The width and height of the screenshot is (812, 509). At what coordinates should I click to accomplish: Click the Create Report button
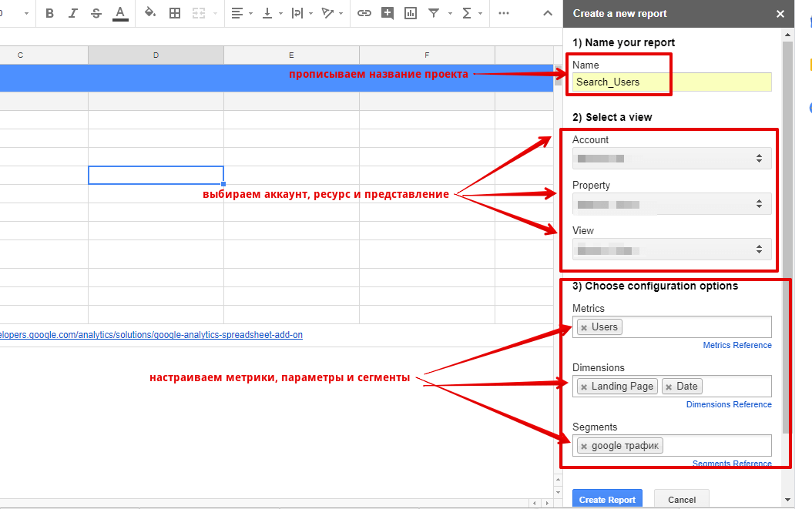click(x=607, y=499)
